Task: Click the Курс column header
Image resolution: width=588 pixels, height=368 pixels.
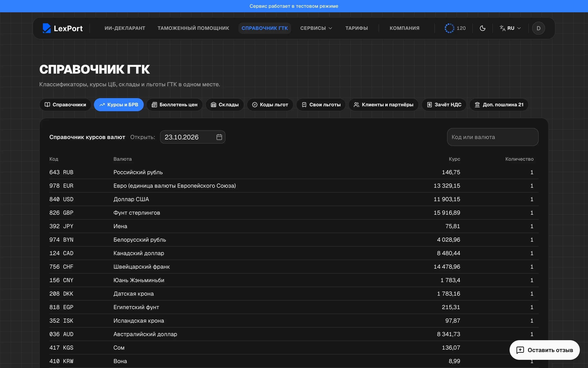Action: tap(454, 159)
